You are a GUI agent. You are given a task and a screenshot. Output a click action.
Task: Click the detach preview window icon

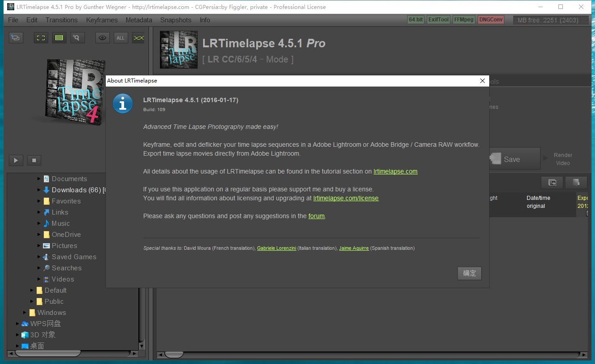coord(16,38)
